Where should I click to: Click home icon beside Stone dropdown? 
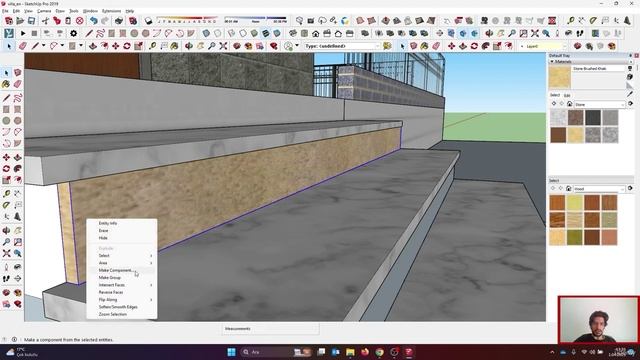click(569, 104)
